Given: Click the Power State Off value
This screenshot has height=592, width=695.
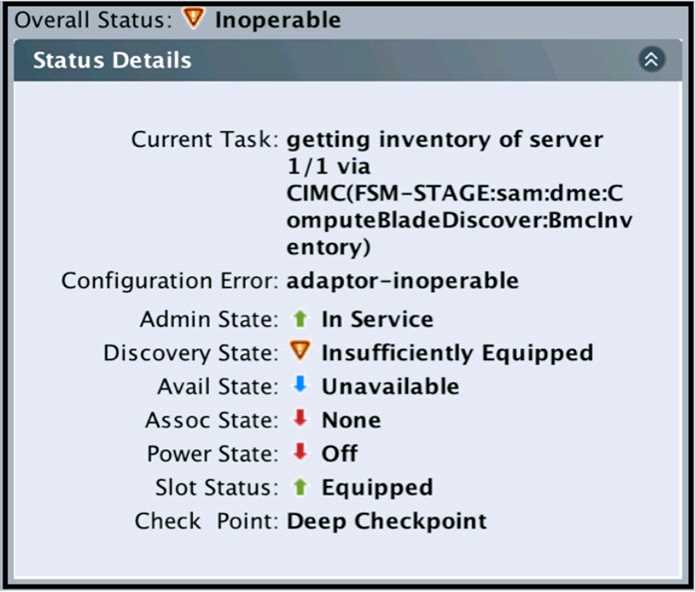Looking at the screenshot, I should 340,454.
